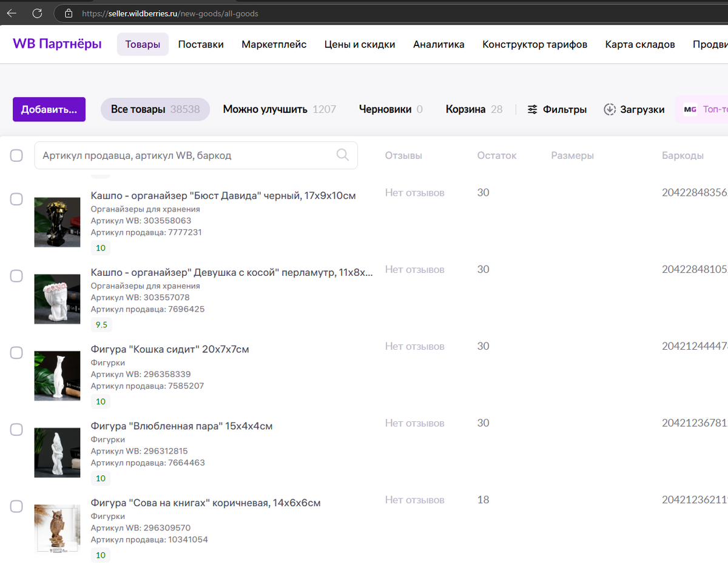Open the Влюбленная пара product thumbnail
The image size is (728, 565).
point(57,453)
